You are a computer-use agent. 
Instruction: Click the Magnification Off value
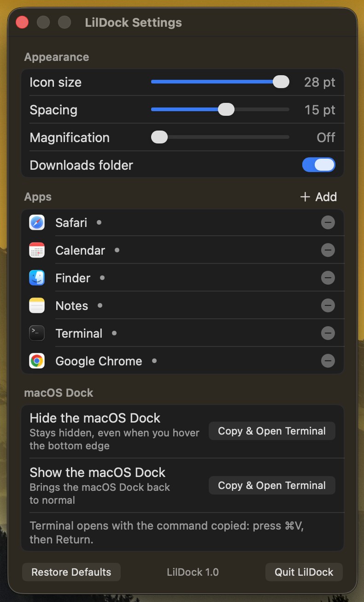[x=326, y=137]
